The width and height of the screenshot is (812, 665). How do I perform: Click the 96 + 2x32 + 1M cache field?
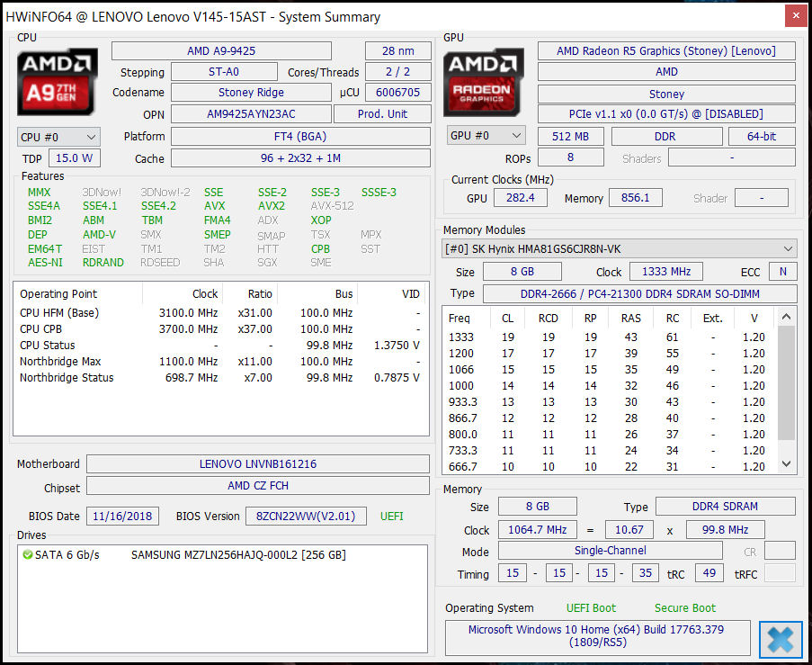[300, 158]
